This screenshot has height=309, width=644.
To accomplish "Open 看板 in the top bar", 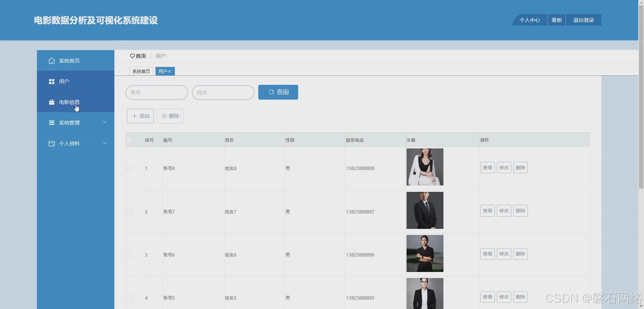I will (x=556, y=20).
